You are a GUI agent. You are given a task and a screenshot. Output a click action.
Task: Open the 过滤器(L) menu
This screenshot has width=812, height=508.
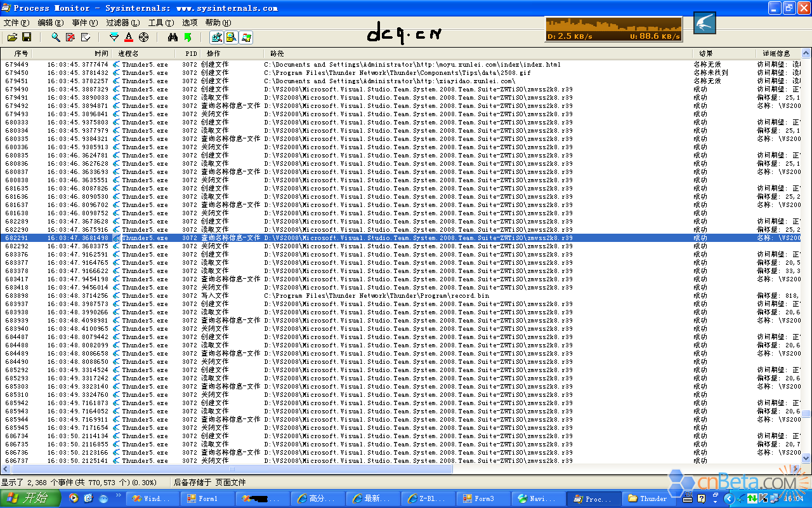point(122,22)
